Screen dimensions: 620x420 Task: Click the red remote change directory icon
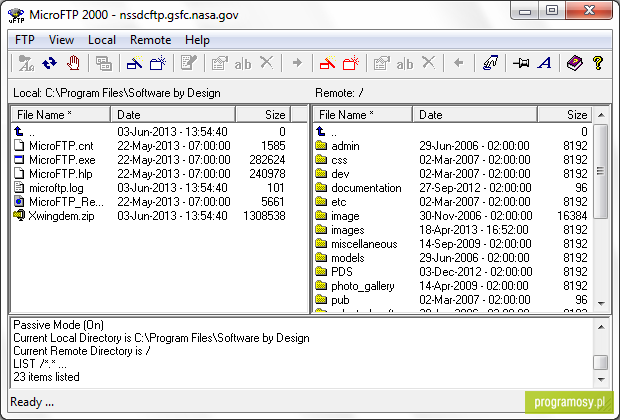click(x=327, y=63)
